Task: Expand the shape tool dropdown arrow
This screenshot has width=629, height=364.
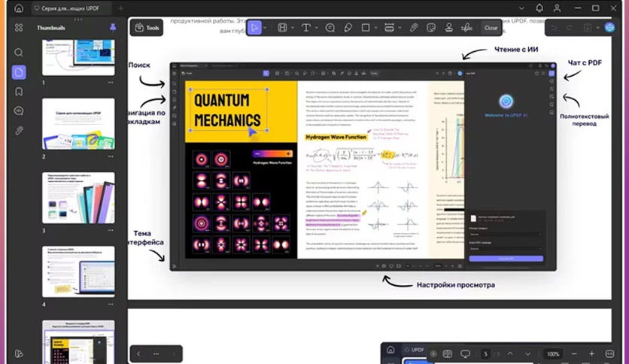Action: [376, 28]
